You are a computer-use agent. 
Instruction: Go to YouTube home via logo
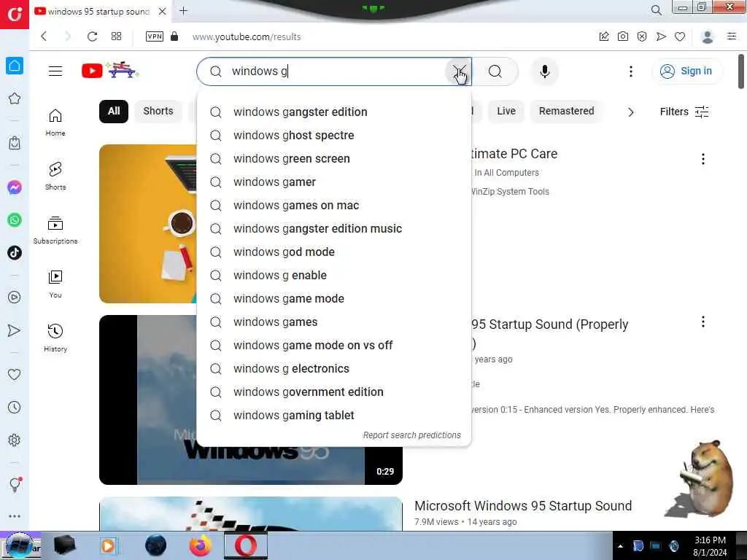(109, 71)
